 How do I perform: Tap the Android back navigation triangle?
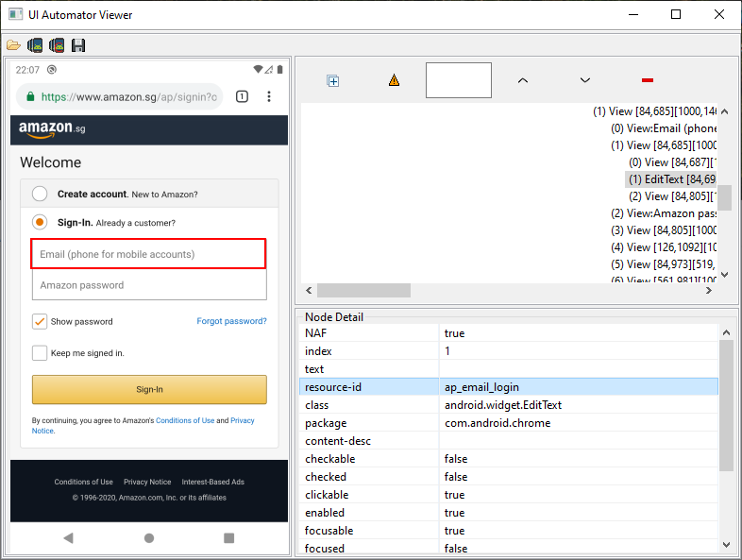click(x=69, y=537)
